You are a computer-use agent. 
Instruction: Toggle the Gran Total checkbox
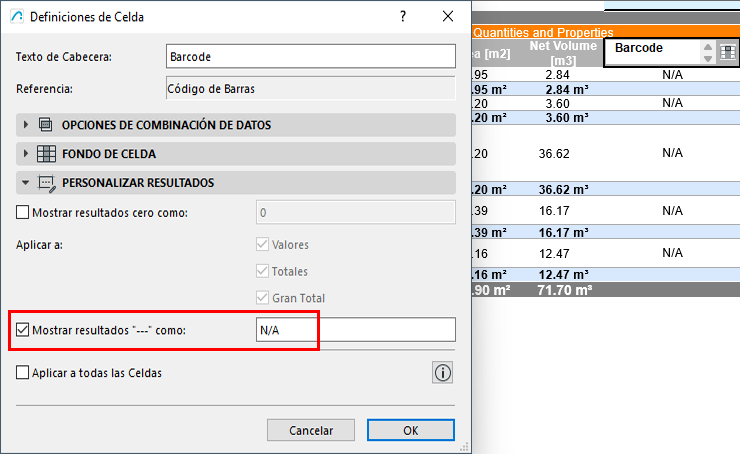(262, 298)
